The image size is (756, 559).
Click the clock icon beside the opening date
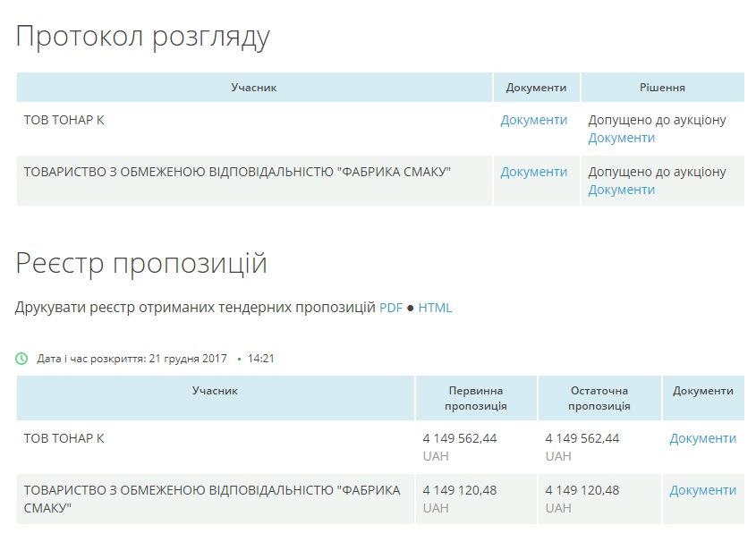[21, 359]
